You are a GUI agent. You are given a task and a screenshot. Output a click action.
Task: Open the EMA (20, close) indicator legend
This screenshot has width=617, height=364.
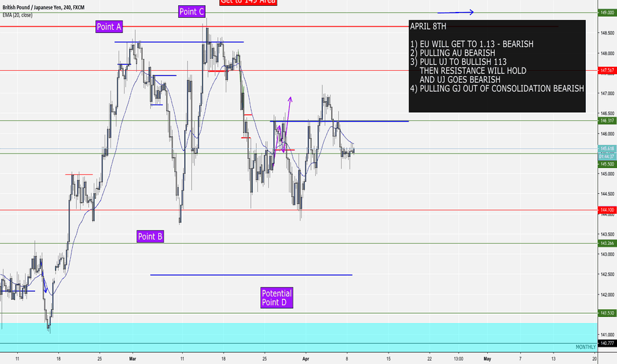point(17,15)
